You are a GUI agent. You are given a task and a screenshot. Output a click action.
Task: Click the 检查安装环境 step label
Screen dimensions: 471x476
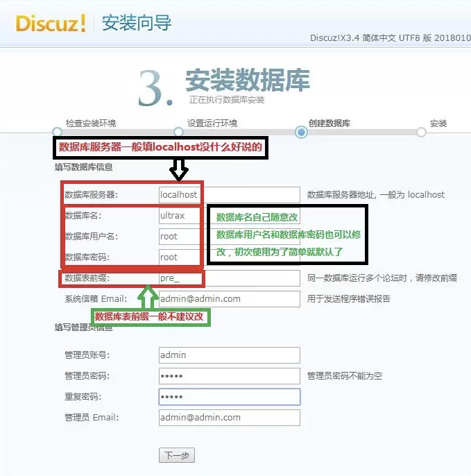[91, 124]
